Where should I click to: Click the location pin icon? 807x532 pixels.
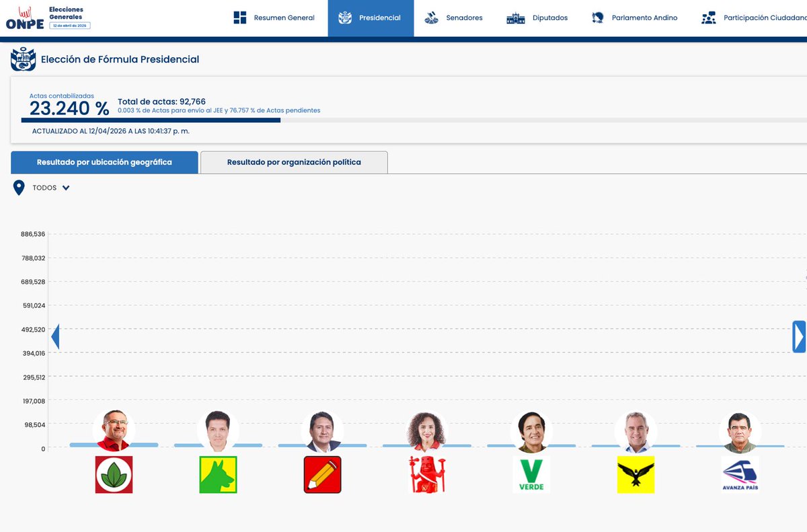click(19, 188)
